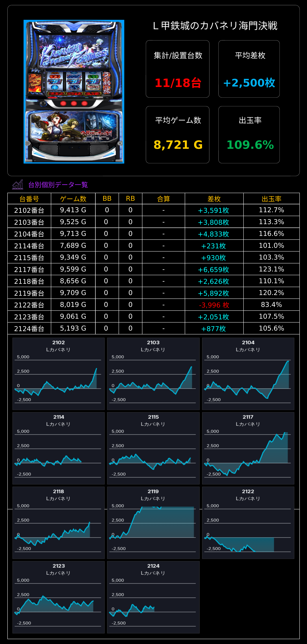
Task: Select the 2104番台 row label
Action: point(29,234)
